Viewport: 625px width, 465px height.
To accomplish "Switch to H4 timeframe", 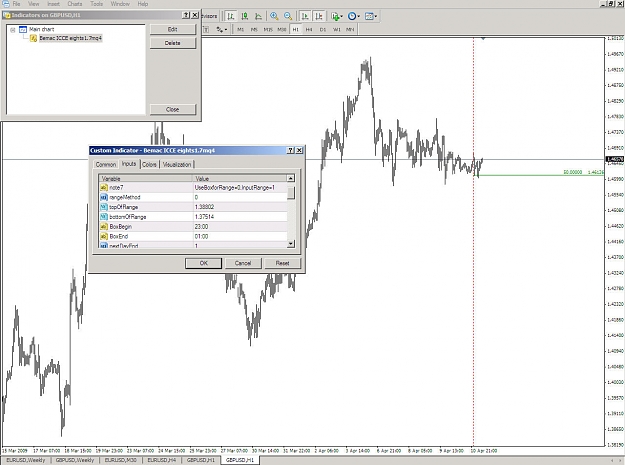I will 309,29.
